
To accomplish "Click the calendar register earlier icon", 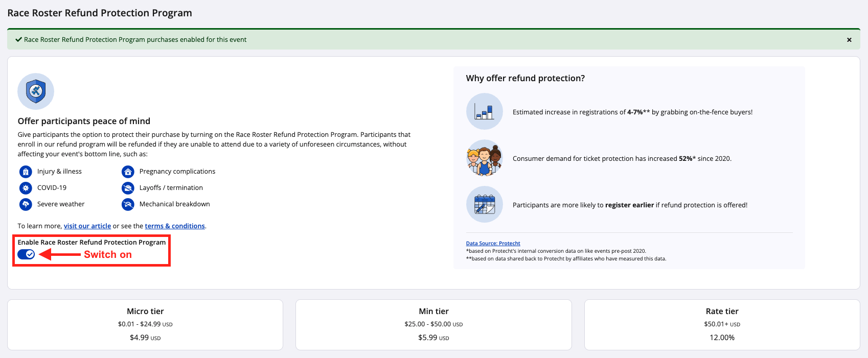I will 484,205.
